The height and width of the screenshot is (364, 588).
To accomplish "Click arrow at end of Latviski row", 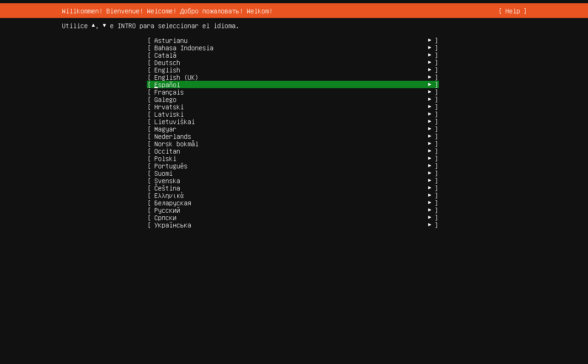I will pos(430,114).
